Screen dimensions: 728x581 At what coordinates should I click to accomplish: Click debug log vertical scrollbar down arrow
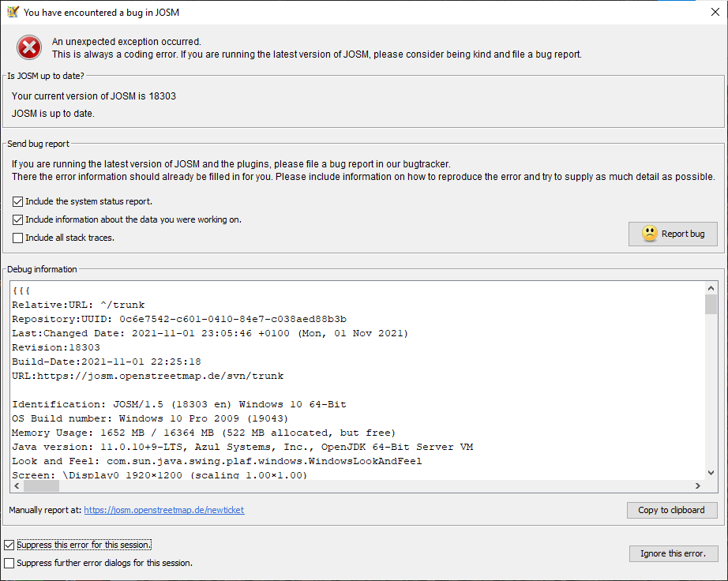click(x=711, y=472)
